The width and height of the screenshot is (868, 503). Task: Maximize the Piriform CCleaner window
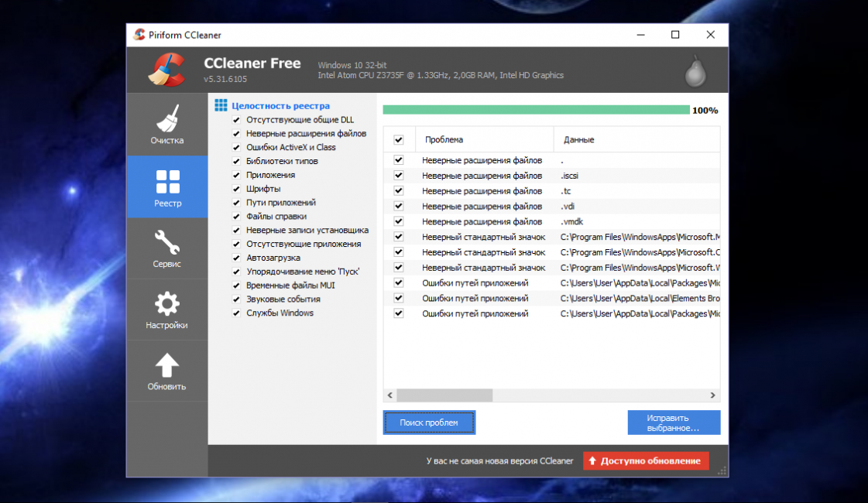(675, 35)
